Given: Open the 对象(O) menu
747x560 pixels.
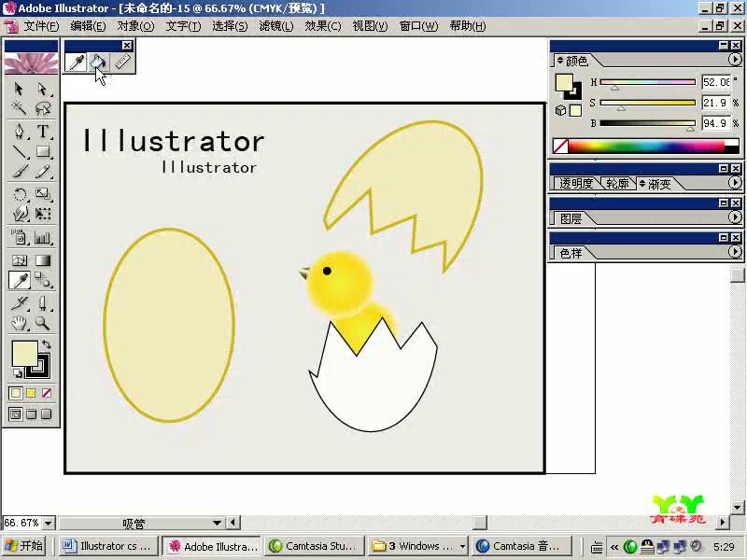Looking at the screenshot, I should [x=135, y=26].
